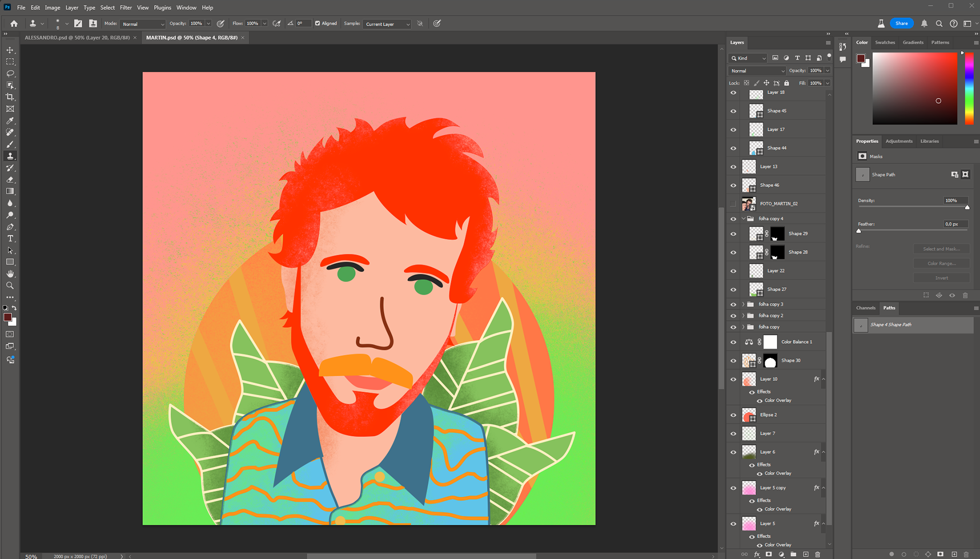Select the Lasso tool

tap(10, 74)
